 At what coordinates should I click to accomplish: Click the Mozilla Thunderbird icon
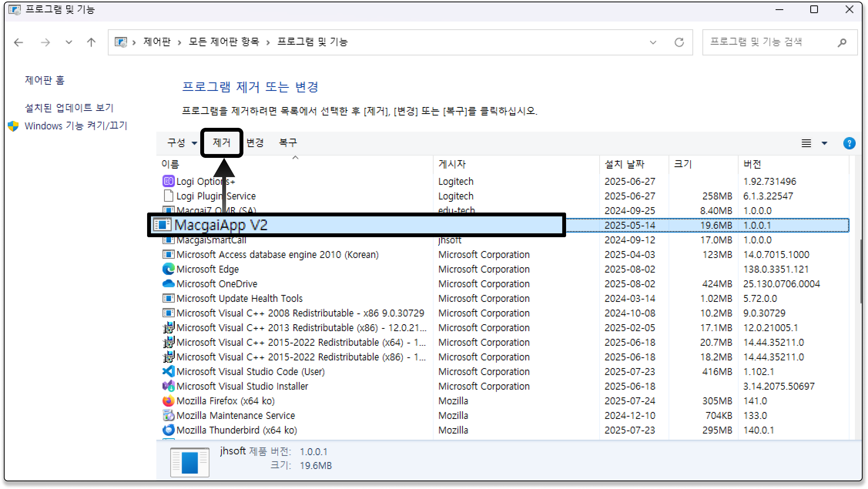click(168, 430)
